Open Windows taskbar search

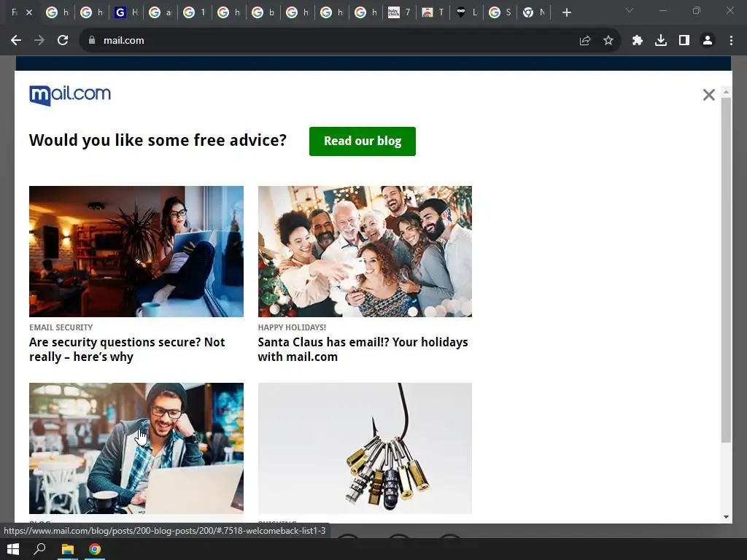[x=39, y=549]
